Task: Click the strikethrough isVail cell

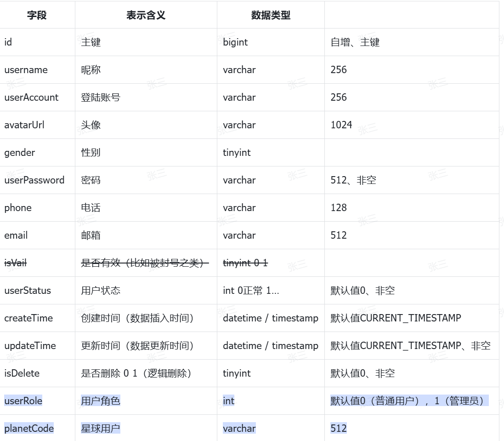Action: point(16,263)
